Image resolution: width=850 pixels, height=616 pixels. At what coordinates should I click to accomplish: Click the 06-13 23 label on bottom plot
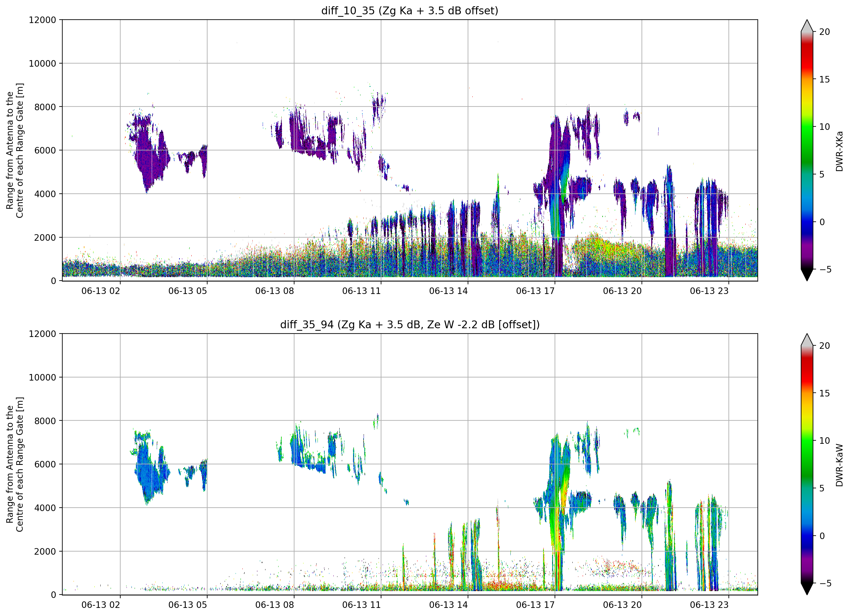[x=709, y=605]
